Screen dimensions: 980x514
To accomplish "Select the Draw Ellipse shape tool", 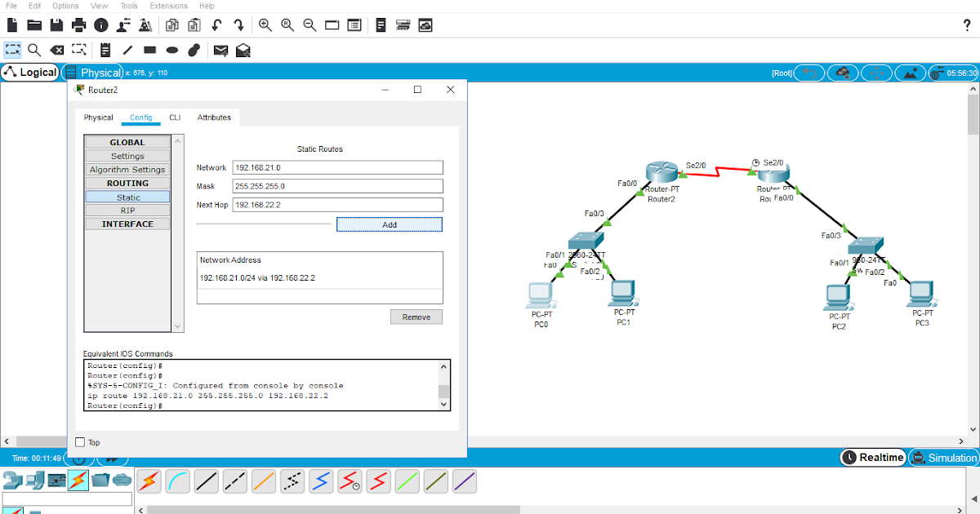I will click(171, 50).
